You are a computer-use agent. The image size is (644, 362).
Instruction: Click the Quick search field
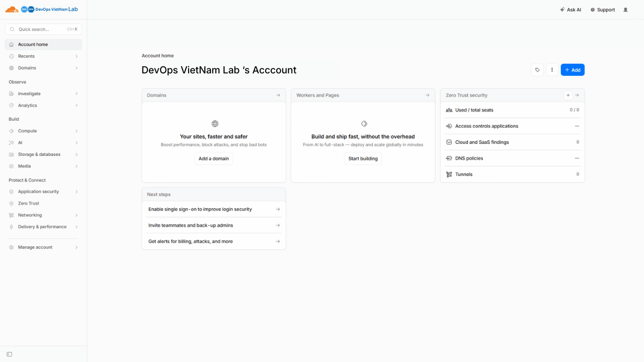tap(43, 29)
